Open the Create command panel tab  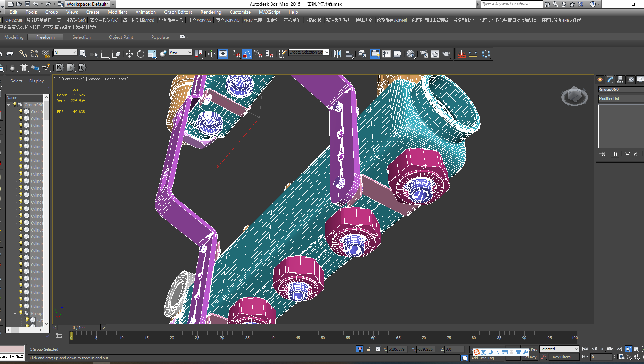(600, 80)
